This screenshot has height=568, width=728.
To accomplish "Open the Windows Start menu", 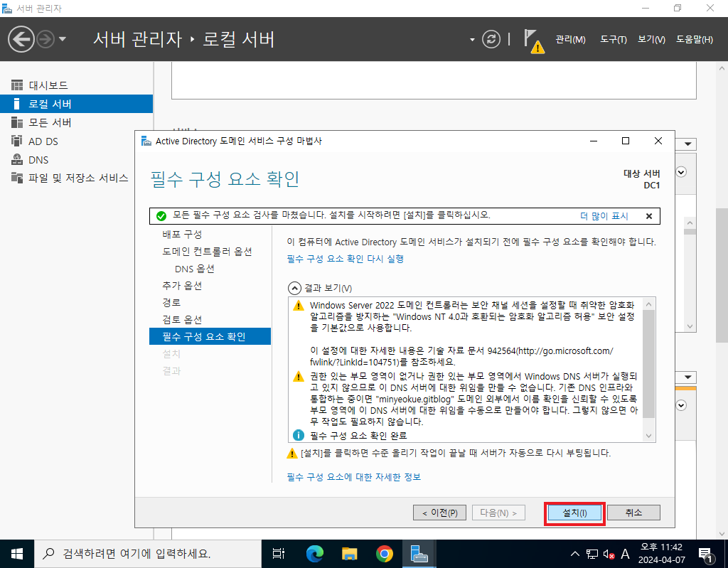I will tap(17, 554).
